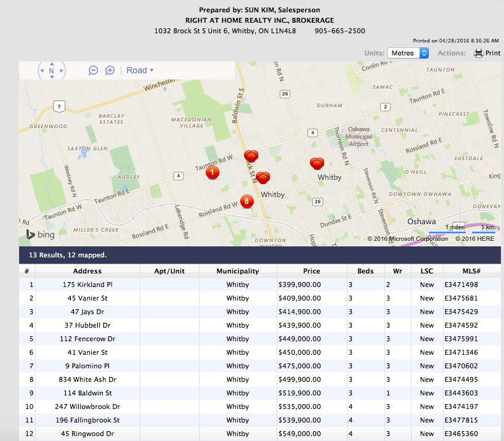Viewport: 504px width, 441px height.
Task: Pan the map right with compass arrow
Action: [61, 71]
